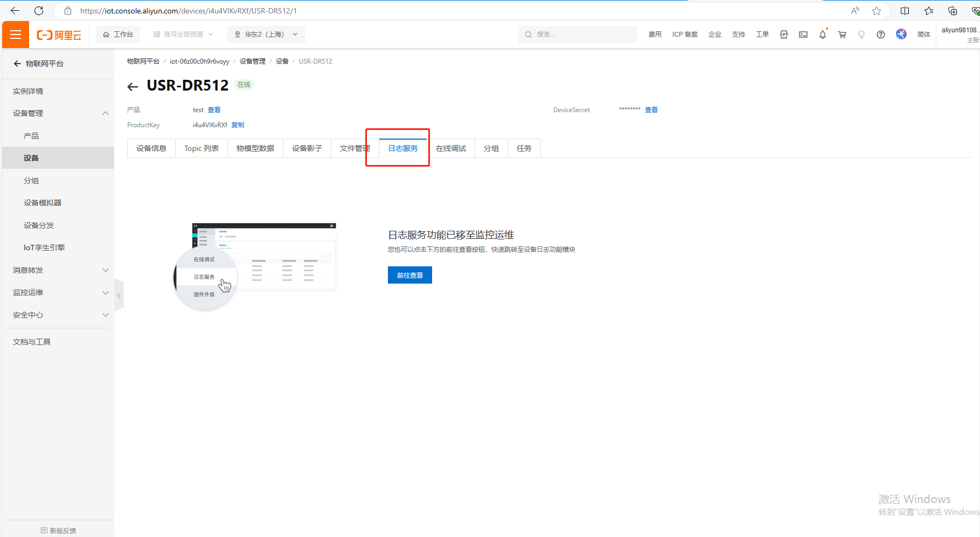Select 设备模拟器 in the sidebar
Viewport: 980px width, 537px height.
tap(43, 203)
